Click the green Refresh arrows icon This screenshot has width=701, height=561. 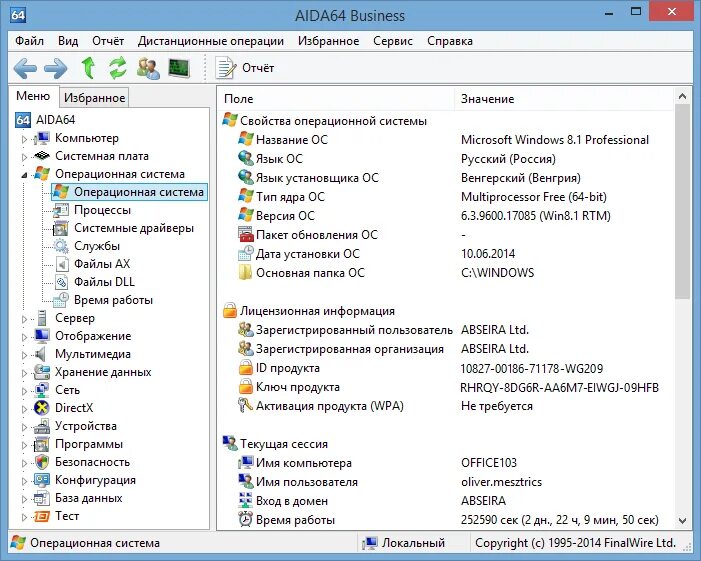pos(118,68)
